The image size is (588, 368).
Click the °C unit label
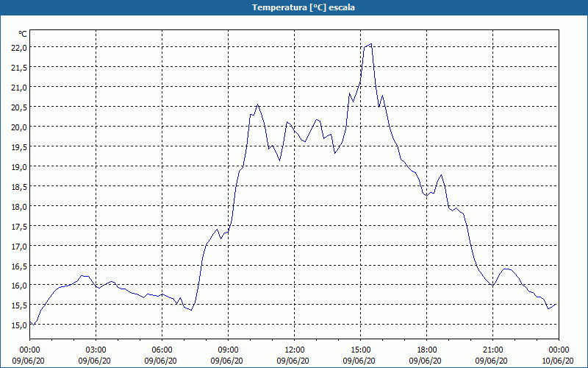23,34
